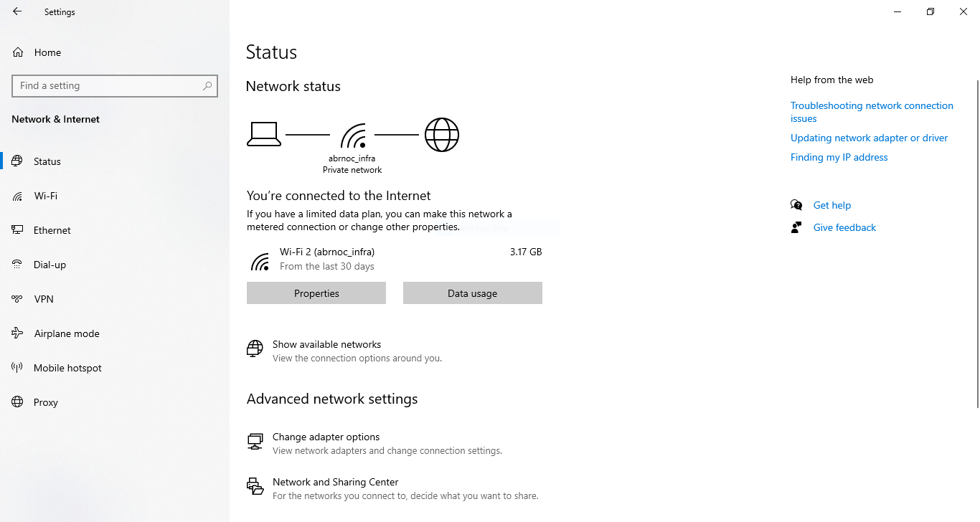Click "You're connected to the Internet" text

339,196
